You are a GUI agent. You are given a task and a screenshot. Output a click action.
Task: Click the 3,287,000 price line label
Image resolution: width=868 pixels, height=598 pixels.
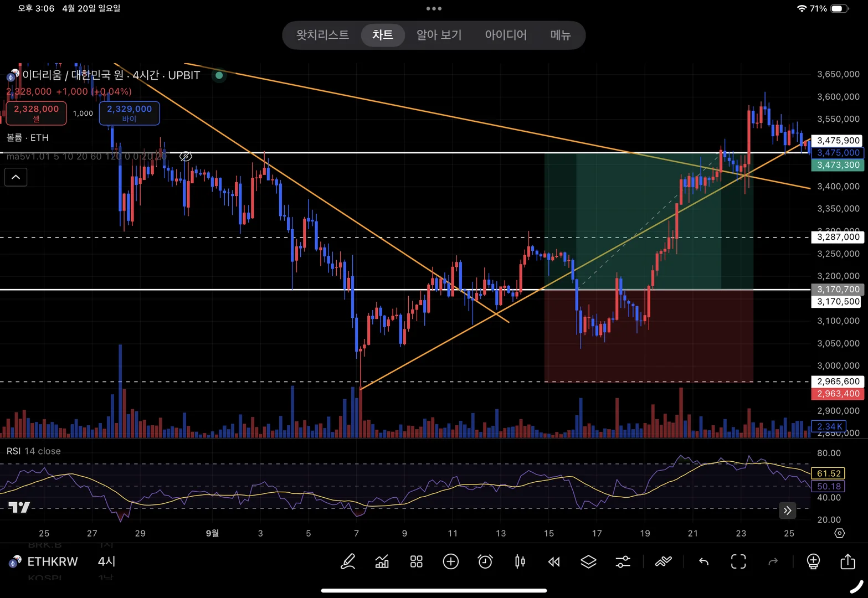[838, 237]
